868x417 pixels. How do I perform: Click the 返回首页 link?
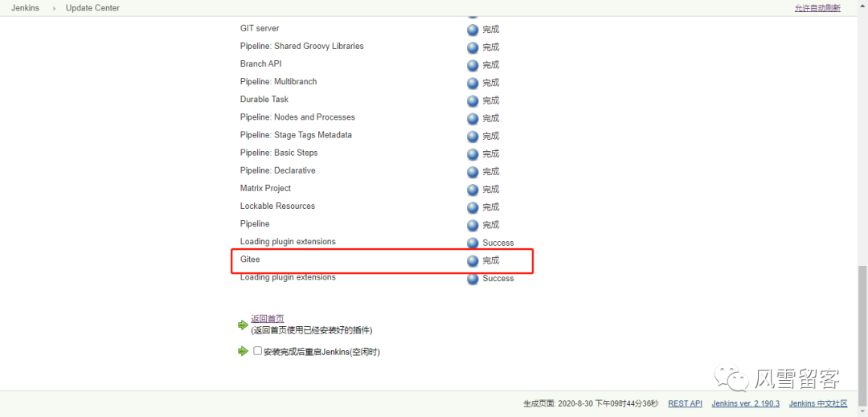[268, 318]
